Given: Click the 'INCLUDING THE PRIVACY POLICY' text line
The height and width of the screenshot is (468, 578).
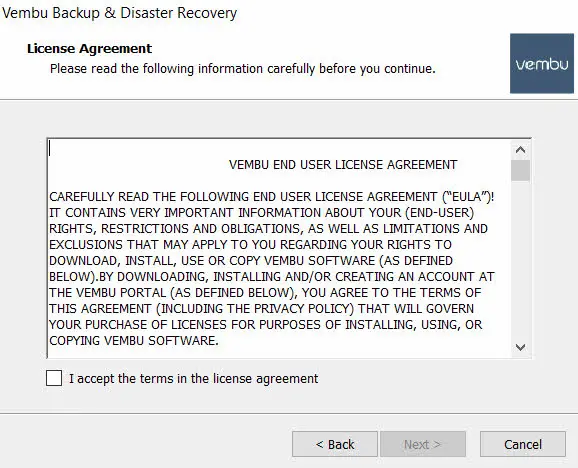Looking at the screenshot, I should [261, 308].
